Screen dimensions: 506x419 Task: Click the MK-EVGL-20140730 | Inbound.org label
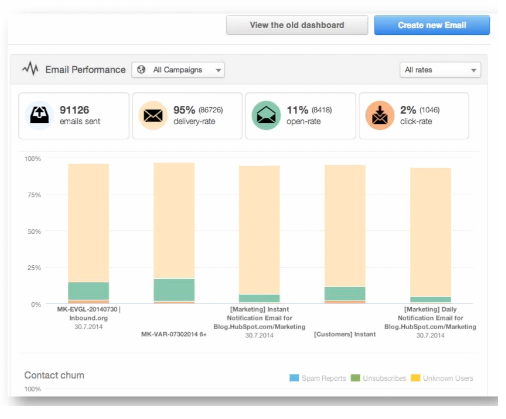click(89, 313)
